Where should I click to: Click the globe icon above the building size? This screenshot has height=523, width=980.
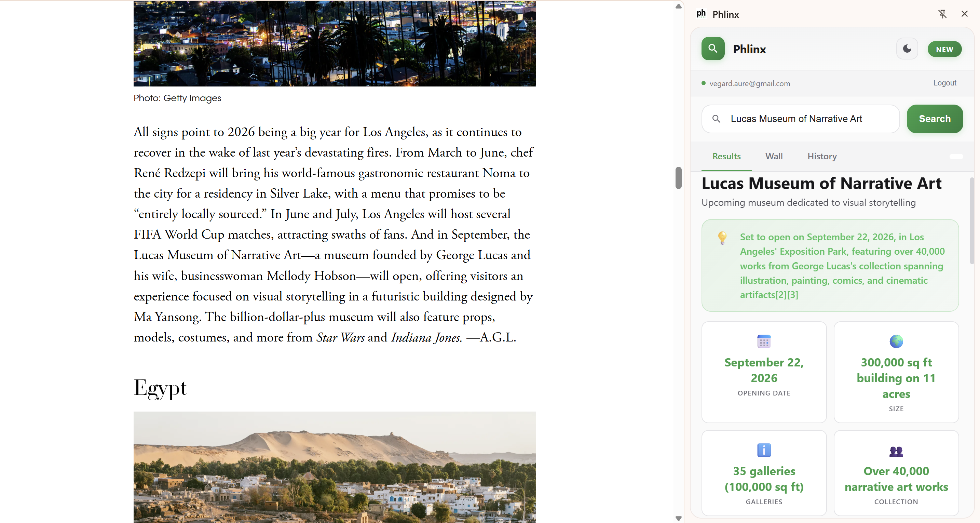click(x=896, y=341)
